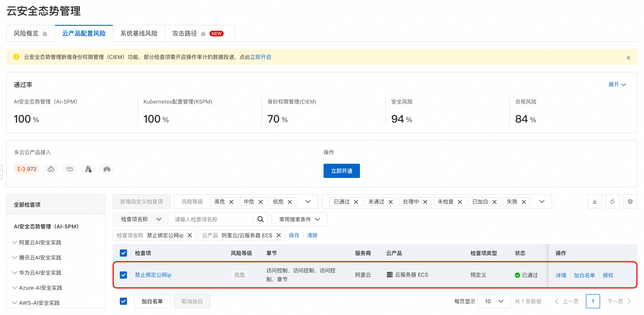Open the 常用搜索条件 dropdown
Screen dimensions: 644x315
pyautogui.click(x=299, y=219)
